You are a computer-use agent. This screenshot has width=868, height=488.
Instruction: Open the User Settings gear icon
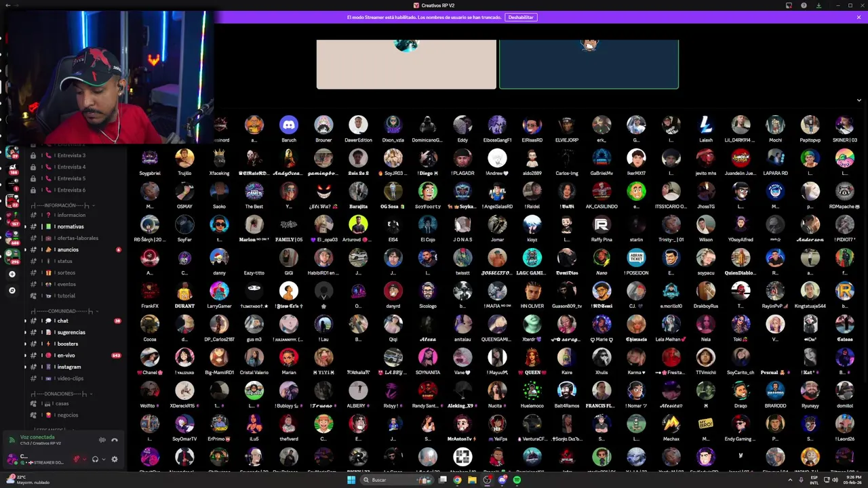114,459
